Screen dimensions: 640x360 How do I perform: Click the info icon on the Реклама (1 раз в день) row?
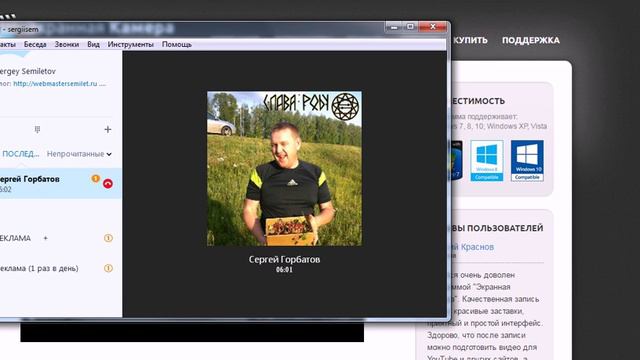(x=108, y=268)
